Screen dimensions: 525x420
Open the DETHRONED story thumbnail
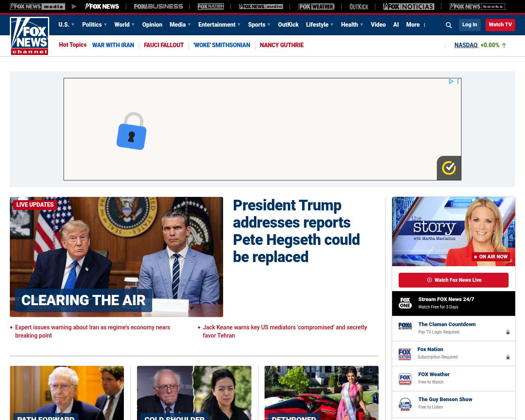pyautogui.click(x=322, y=393)
